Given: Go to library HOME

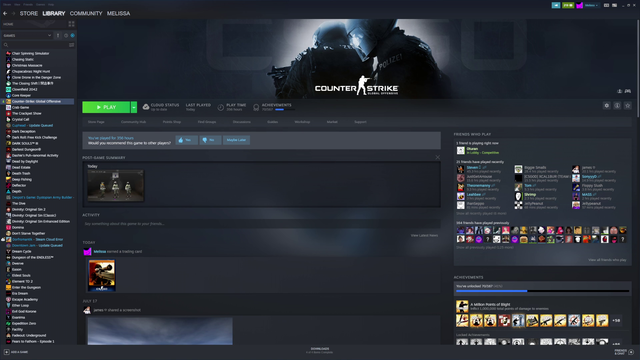Looking at the screenshot, I should click(8, 24).
